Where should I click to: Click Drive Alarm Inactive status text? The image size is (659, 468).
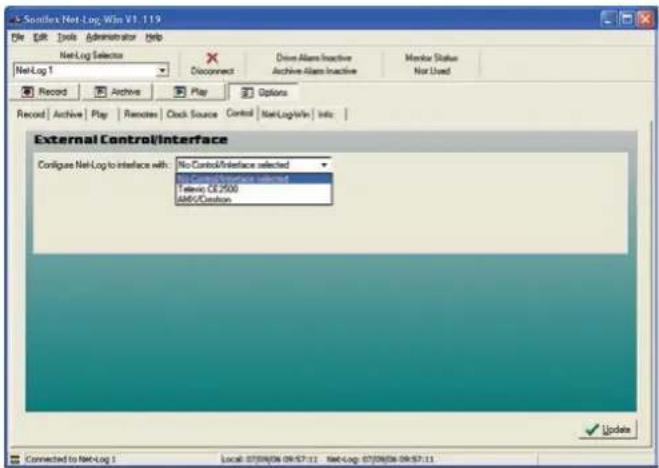(x=314, y=58)
